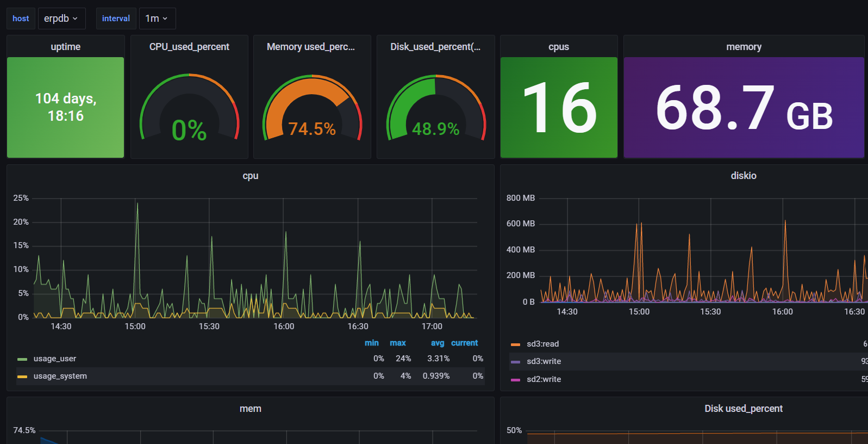Sort cpu legend by the min column
868x444 pixels.
pyautogui.click(x=372, y=343)
